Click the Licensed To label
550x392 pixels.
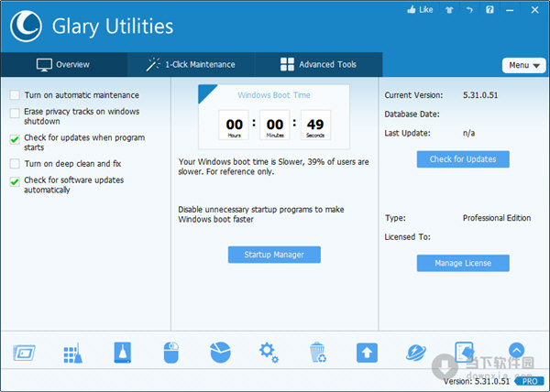pos(407,237)
